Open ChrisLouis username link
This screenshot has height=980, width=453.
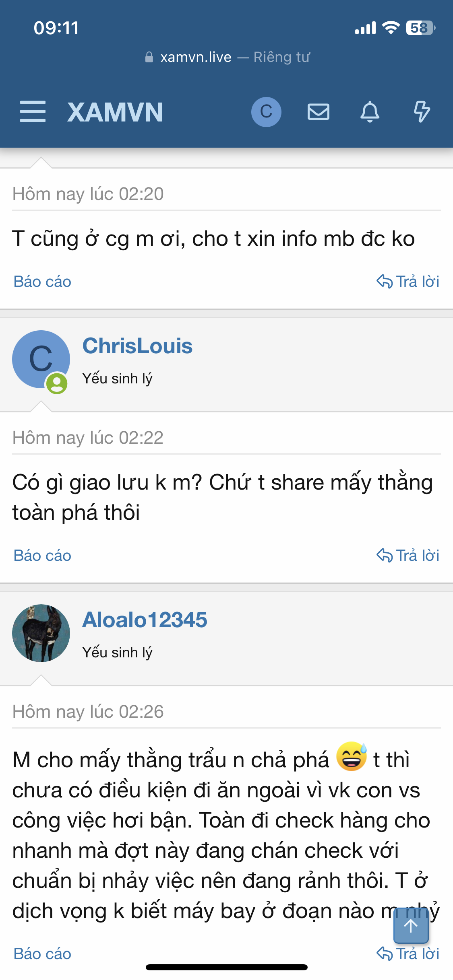click(x=137, y=346)
